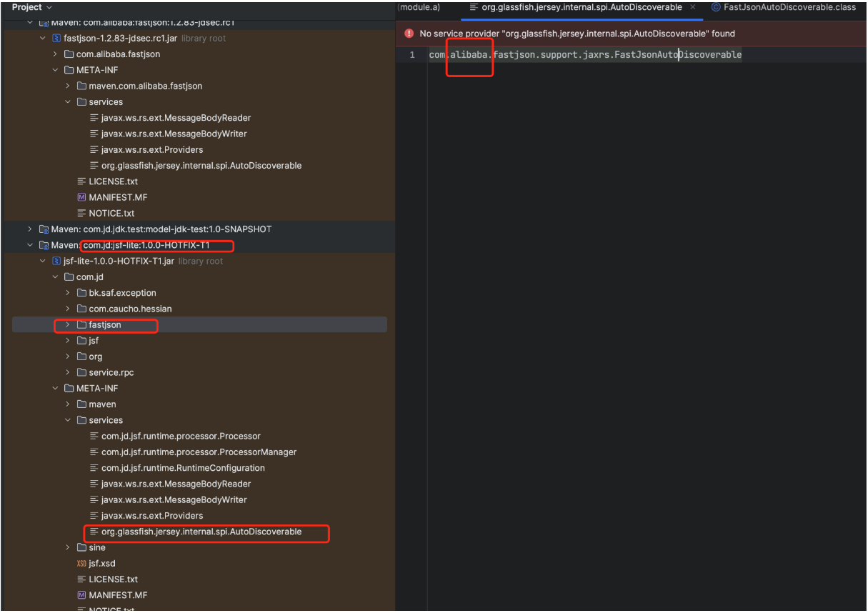Expand the jsf package
Image resolution: width=868 pixels, height=613 pixels.
pyautogui.click(x=68, y=341)
